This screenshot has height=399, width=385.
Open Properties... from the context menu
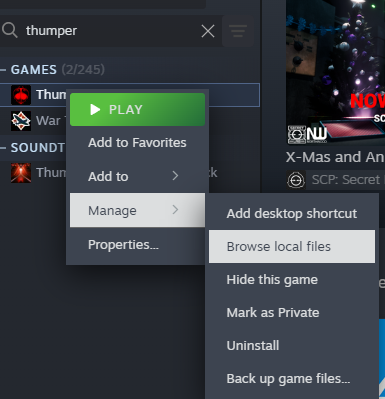point(137,245)
